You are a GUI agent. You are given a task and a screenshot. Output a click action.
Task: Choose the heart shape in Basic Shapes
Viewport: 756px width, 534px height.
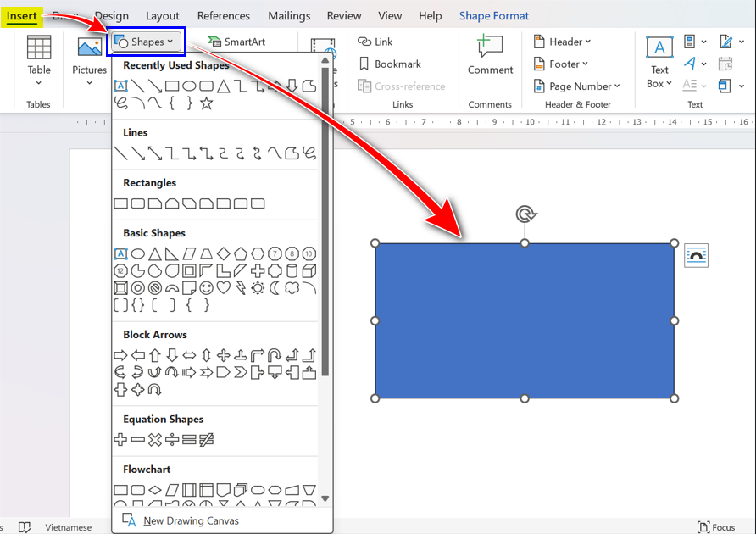[x=224, y=288]
